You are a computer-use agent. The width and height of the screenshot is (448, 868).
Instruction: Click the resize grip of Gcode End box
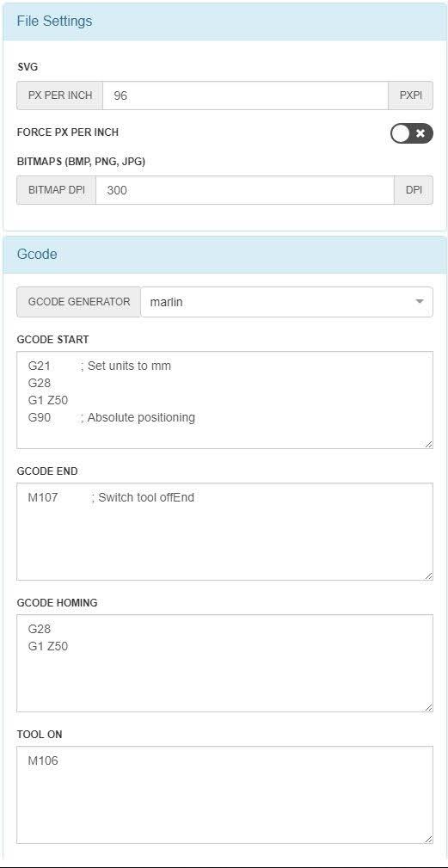point(428,576)
